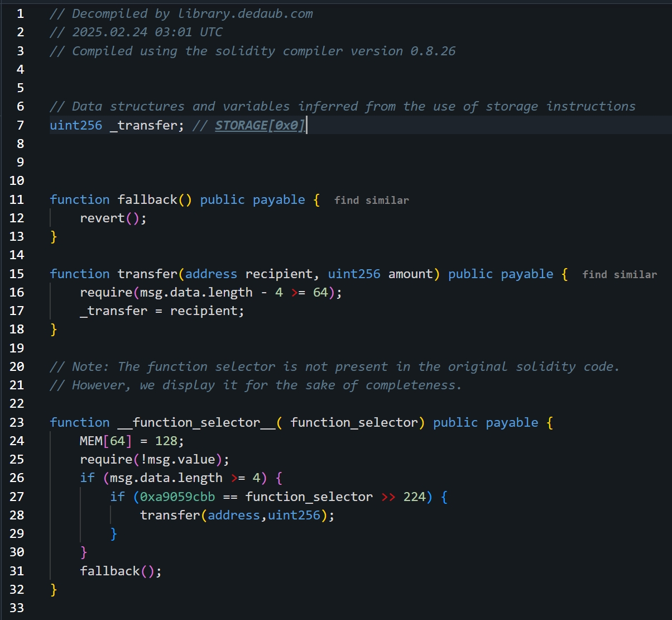Click line number 7 in the gutter
672x620 pixels.
[20, 125]
